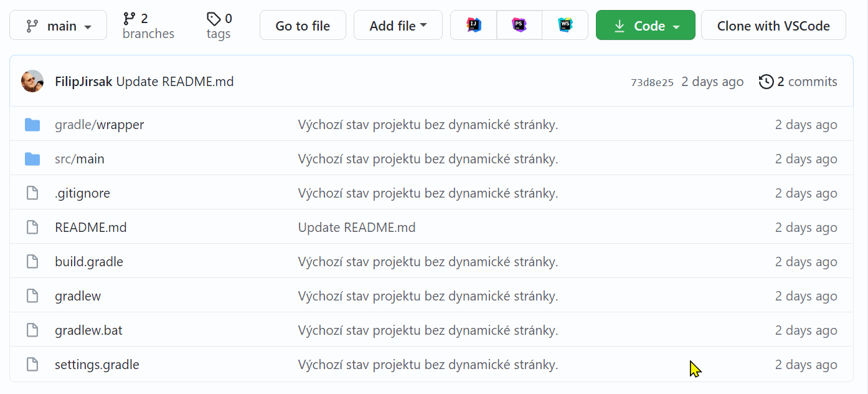The height and width of the screenshot is (394, 868).
Task: Click FilipJirsak's avatar picture
Action: click(x=32, y=82)
